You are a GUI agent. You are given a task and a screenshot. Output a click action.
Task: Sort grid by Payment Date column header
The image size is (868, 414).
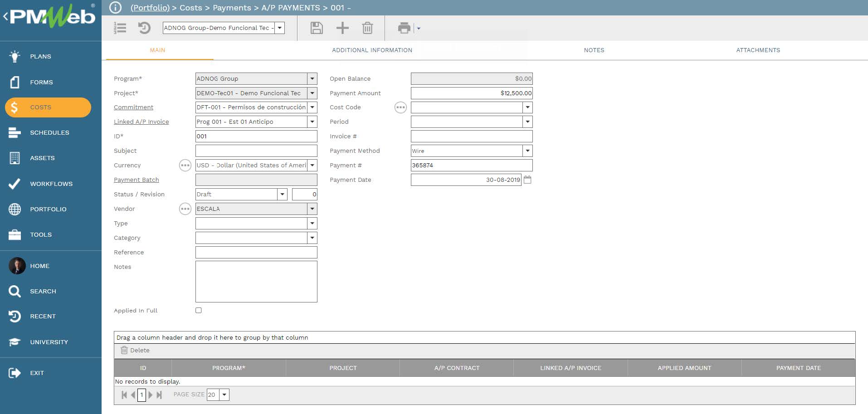tap(798, 368)
